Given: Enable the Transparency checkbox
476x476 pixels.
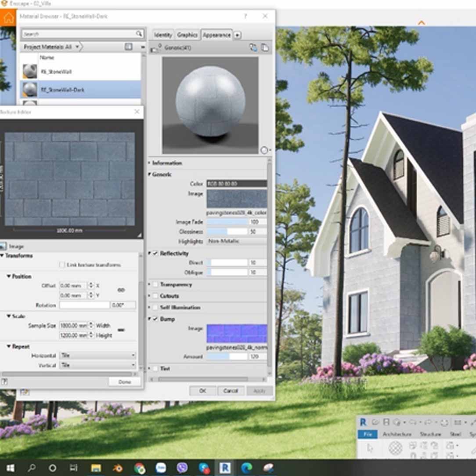Looking at the screenshot, I should pyautogui.click(x=155, y=284).
